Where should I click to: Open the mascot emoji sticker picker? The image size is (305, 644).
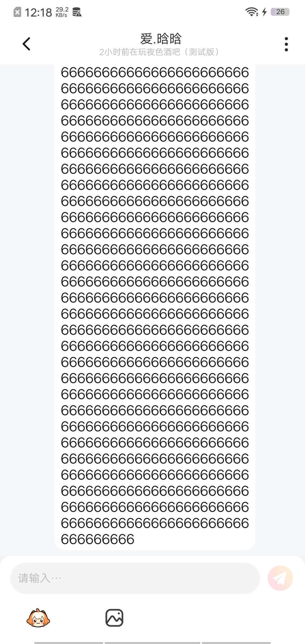click(38, 618)
